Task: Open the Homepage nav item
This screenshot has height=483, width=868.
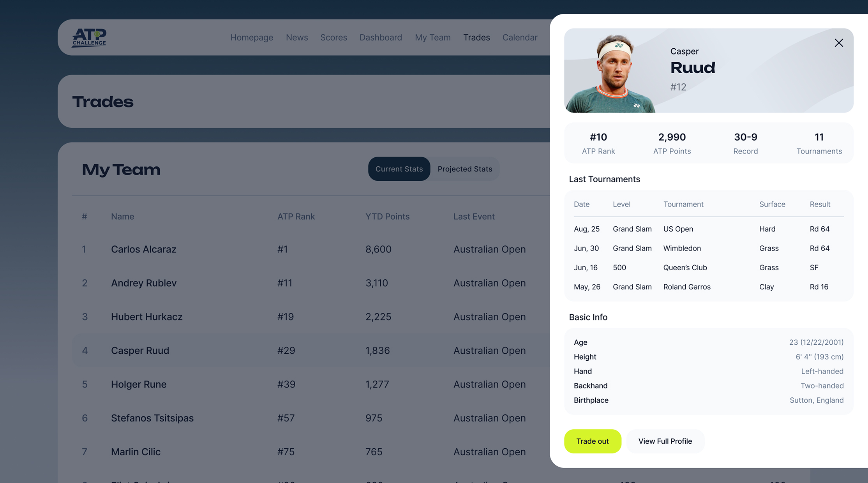Action: (252, 37)
